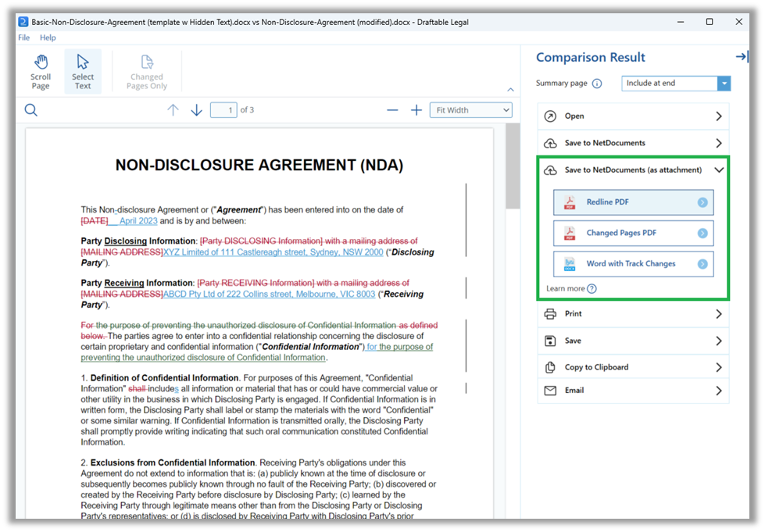Click the arrow on Changed Pages PDF

(702, 233)
